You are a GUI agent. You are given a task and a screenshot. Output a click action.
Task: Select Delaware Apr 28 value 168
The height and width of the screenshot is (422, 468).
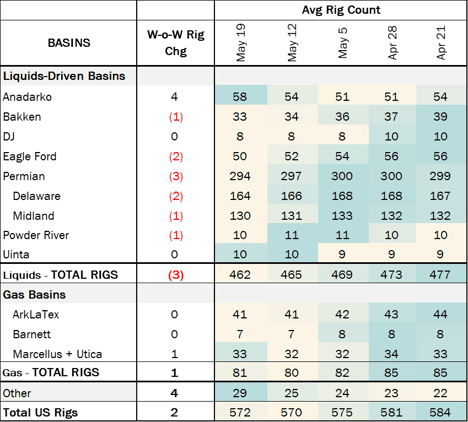coord(391,196)
